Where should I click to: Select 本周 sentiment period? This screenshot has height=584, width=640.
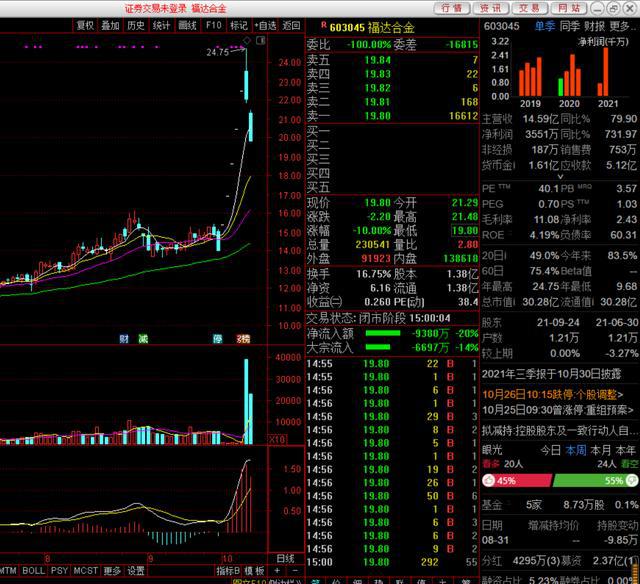(x=576, y=451)
